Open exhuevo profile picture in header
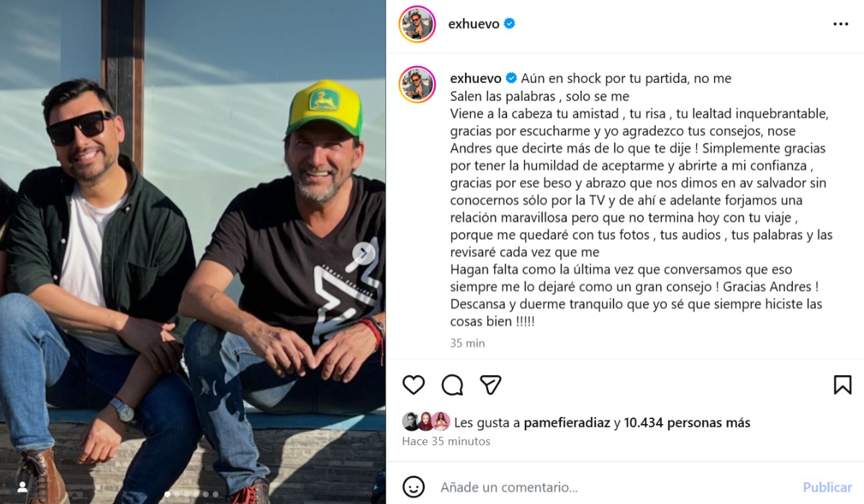The height and width of the screenshot is (504, 864). pos(418,24)
